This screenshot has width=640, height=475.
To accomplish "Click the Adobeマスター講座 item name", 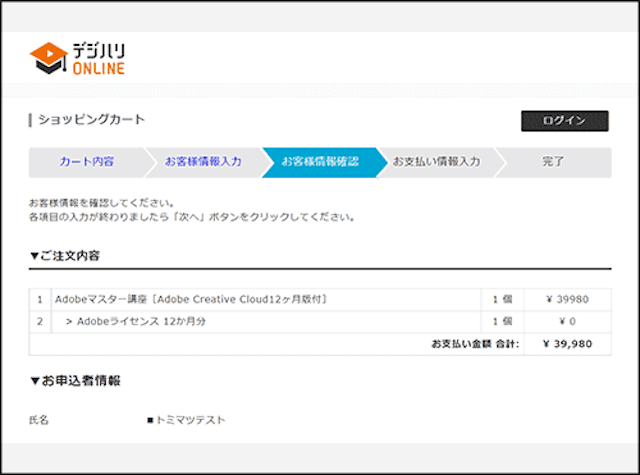I will tap(191, 300).
